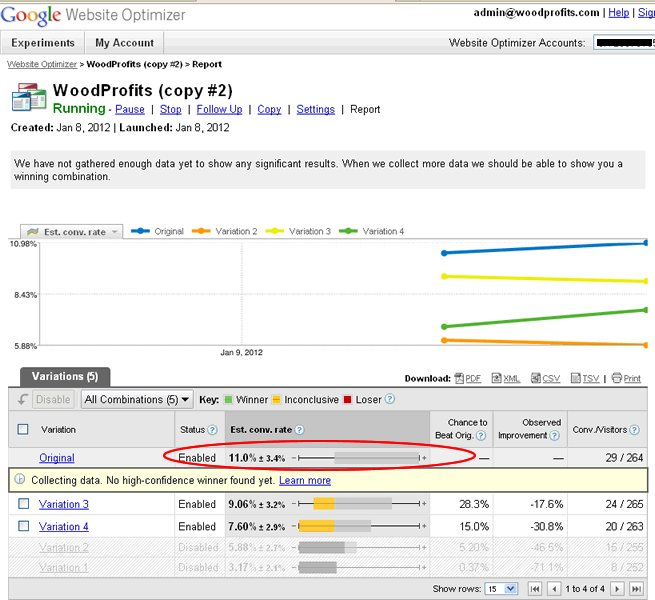Toggle the select-all variations checkbox

pyautogui.click(x=23, y=430)
